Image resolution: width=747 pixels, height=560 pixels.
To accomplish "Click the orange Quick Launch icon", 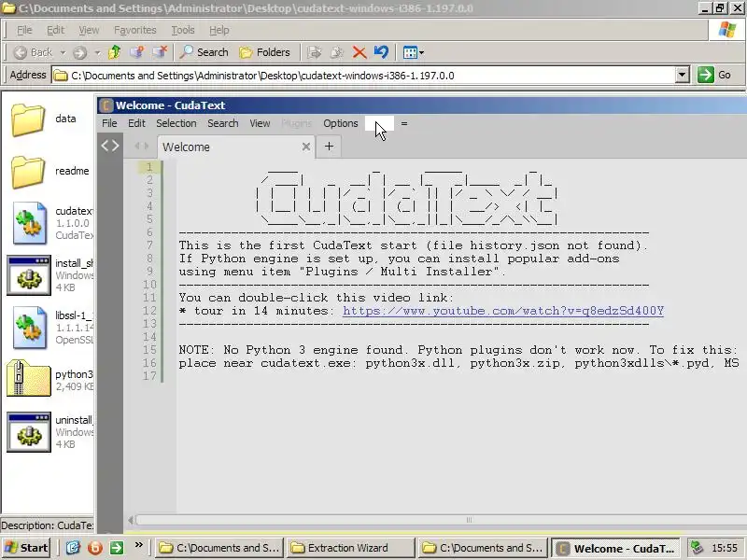I will click(95, 548).
